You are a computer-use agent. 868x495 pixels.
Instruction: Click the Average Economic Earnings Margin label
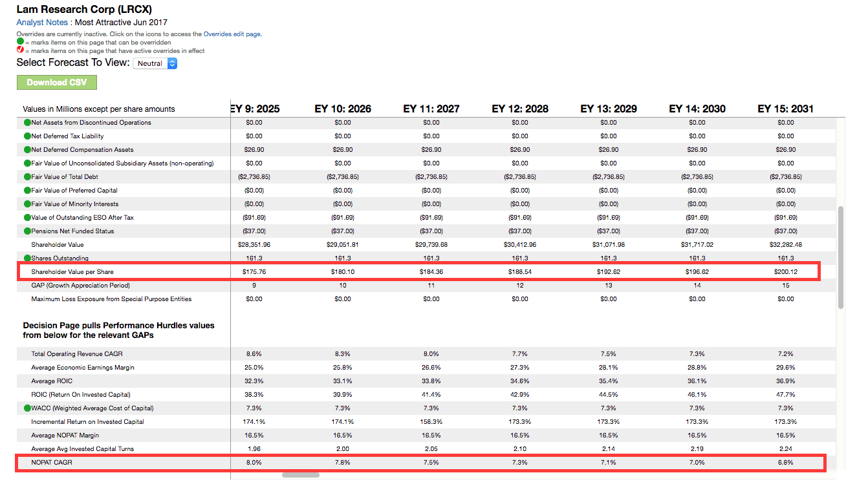click(83, 368)
